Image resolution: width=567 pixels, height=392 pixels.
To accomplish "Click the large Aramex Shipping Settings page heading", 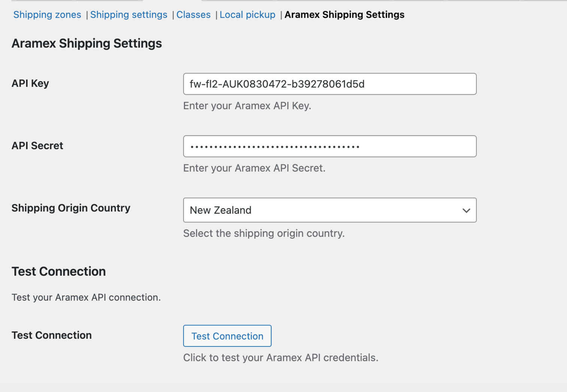I will 87,43.
